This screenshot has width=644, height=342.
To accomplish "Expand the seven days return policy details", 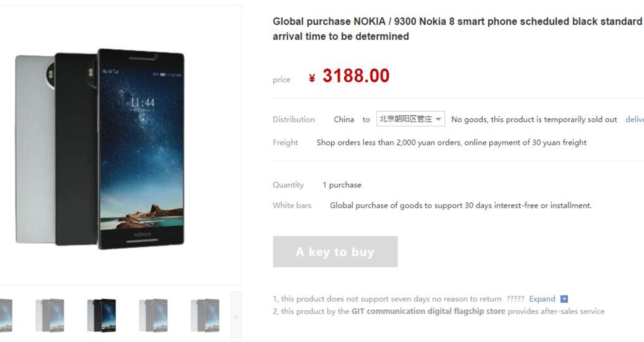I will tap(542, 299).
